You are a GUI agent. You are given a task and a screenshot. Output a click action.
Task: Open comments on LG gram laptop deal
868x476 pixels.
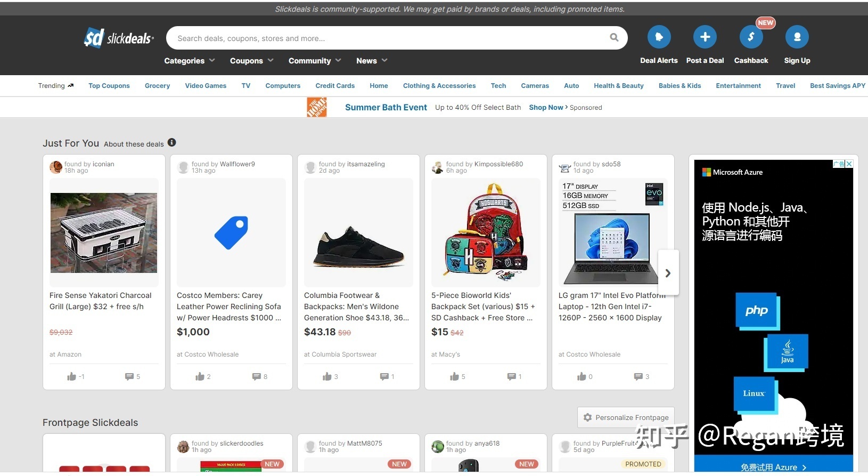(x=638, y=376)
